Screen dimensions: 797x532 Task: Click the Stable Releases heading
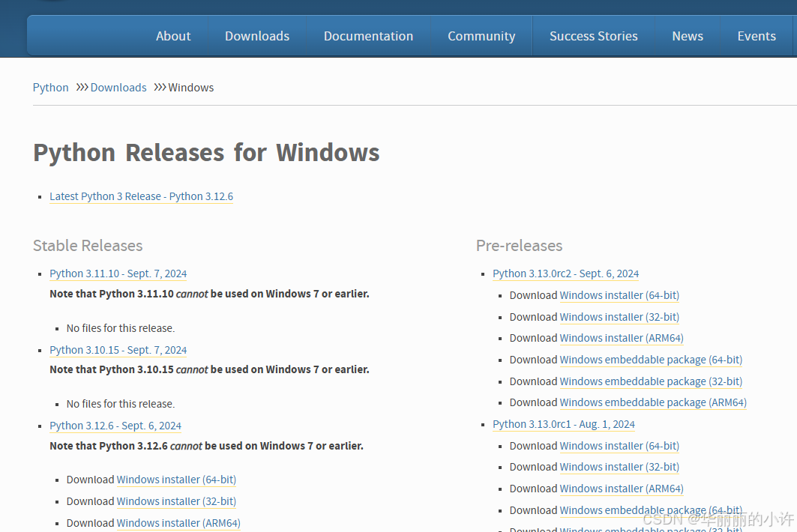[88, 246]
